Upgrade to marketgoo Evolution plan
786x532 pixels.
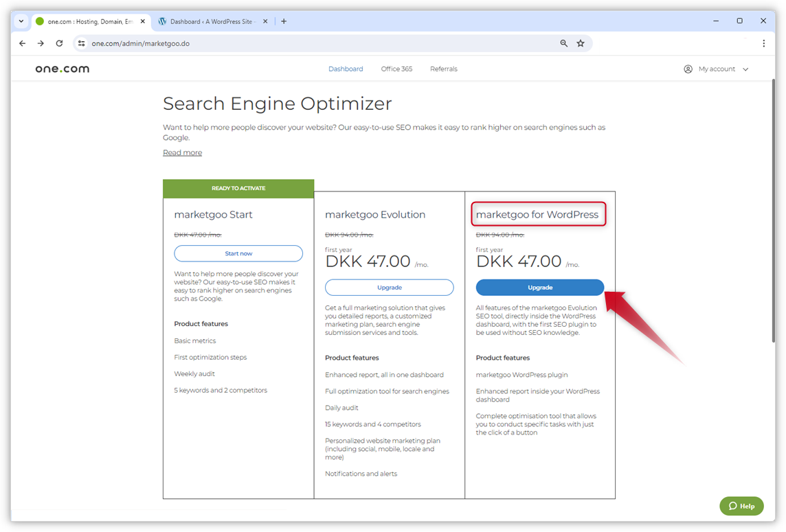coord(389,288)
